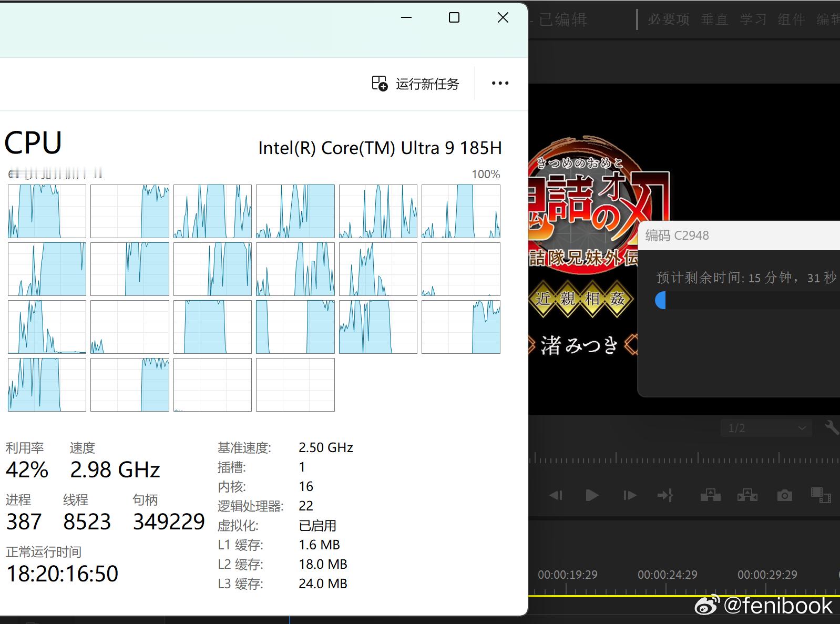This screenshot has width=840, height=624.
Task: Click the uptime value 18:20:16:50
Action: [x=62, y=574]
